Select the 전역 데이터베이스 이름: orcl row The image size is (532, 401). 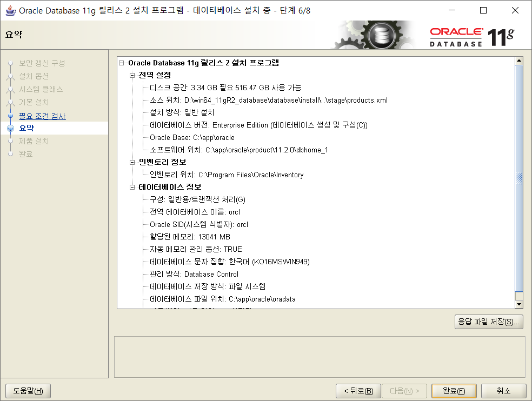coord(195,212)
